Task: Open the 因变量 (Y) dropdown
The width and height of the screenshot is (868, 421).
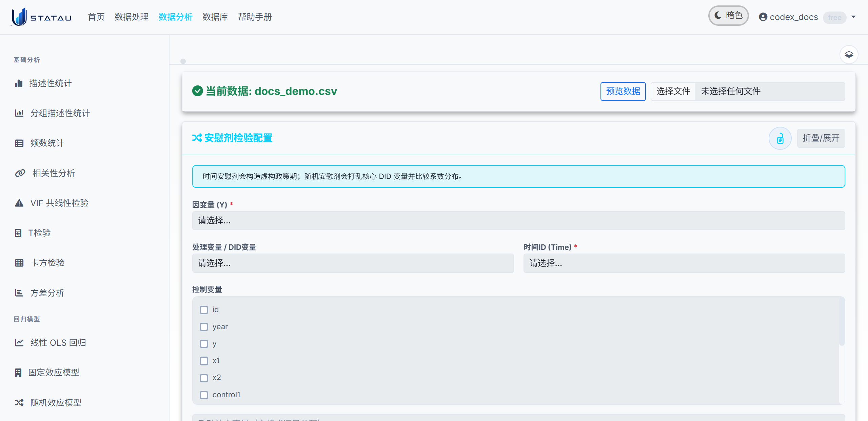Action: click(518, 221)
